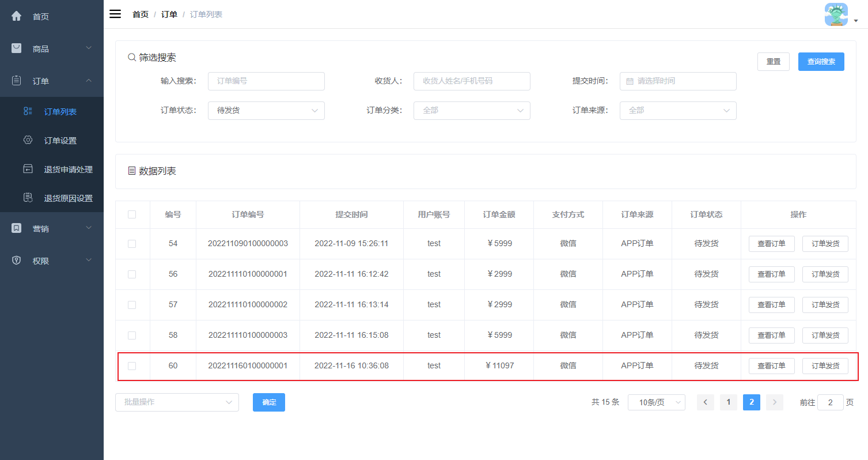Click the shield icon beside 权限
868x460 pixels.
pyautogui.click(x=17, y=261)
